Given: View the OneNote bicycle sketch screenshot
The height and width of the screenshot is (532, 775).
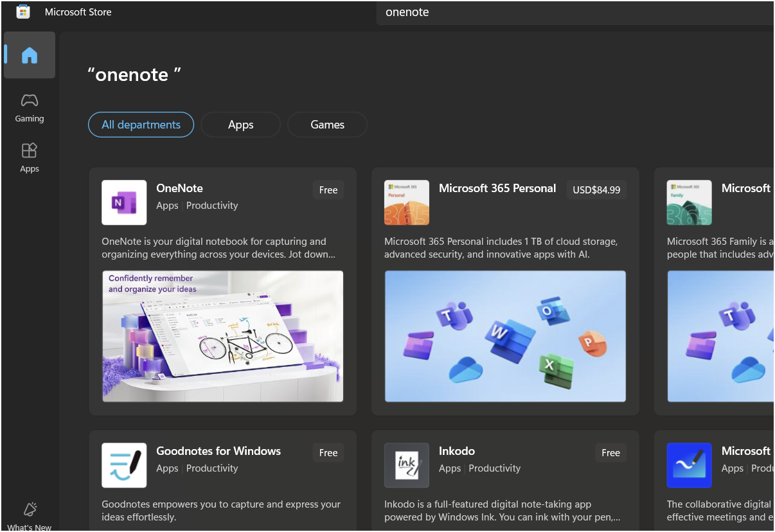Looking at the screenshot, I should [x=223, y=336].
